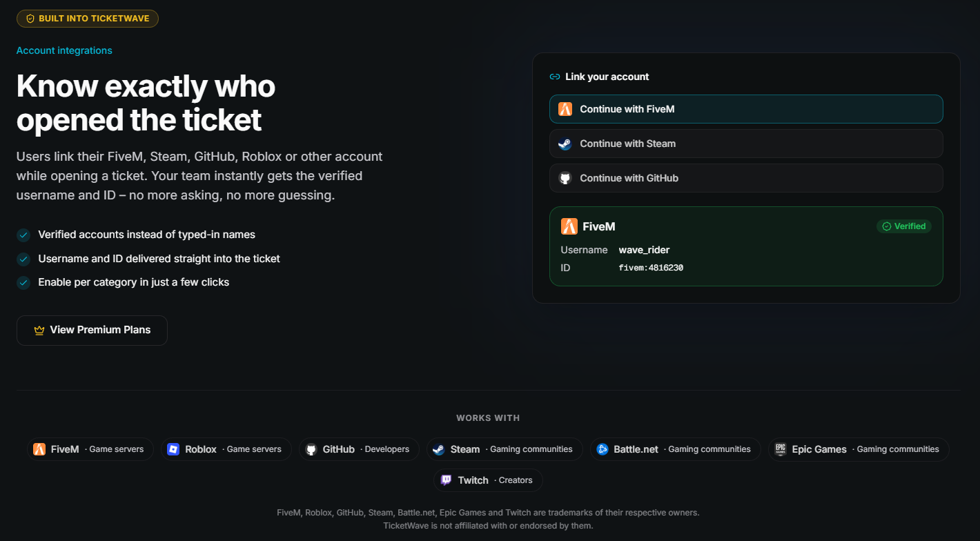This screenshot has height=541, width=980.
Task: Click the Steam icon in the Works With row
Action: 439,449
